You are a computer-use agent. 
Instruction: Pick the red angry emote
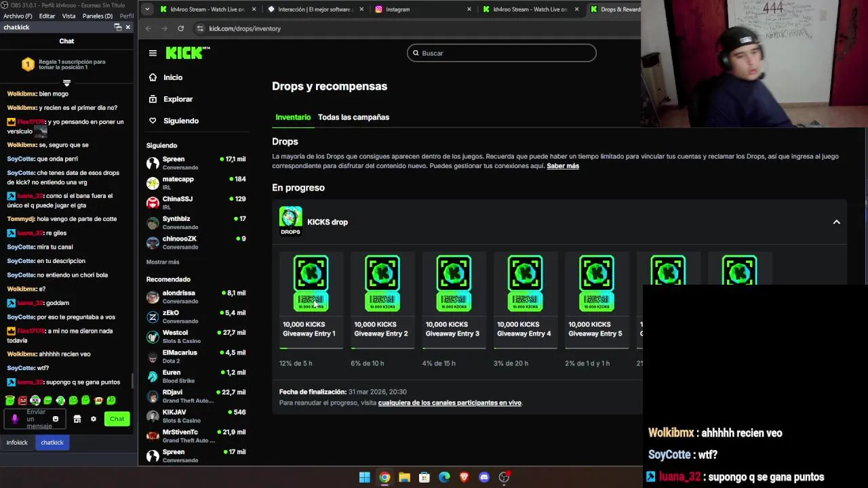[x=22, y=401]
